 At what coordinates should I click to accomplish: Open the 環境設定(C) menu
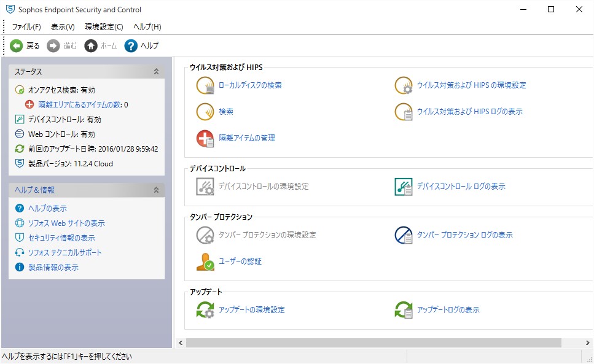[x=104, y=27]
